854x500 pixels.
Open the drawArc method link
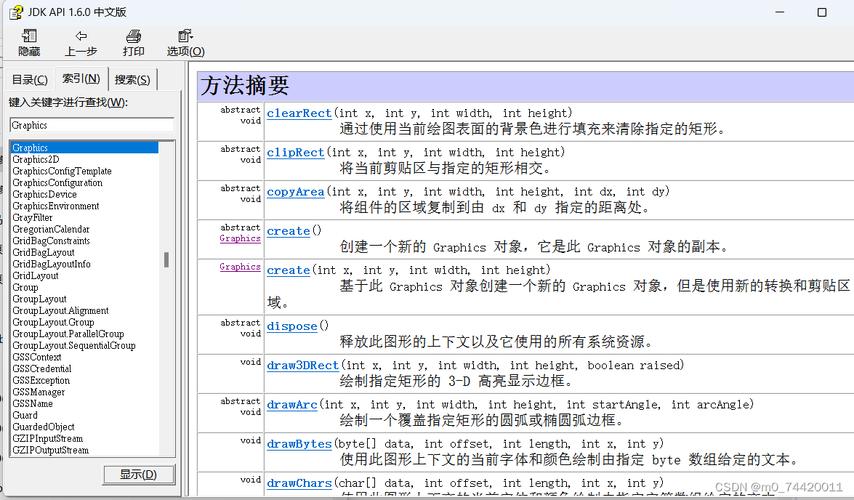(x=292, y=405)
